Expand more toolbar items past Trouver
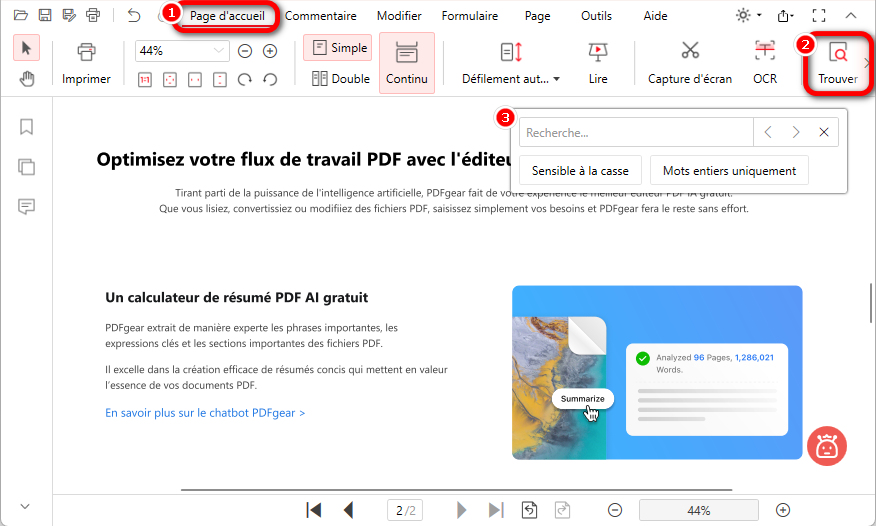 [x=867, y=63]
